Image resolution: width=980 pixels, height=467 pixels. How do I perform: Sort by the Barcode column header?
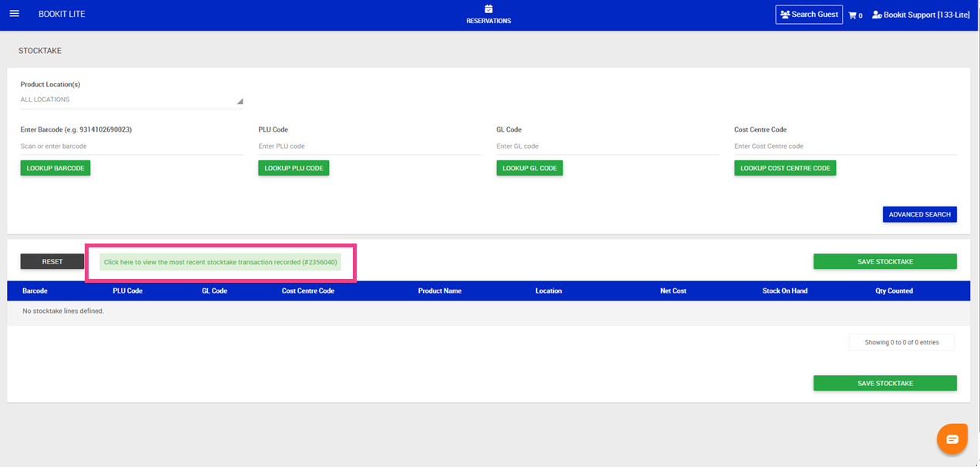pos(35,291)
